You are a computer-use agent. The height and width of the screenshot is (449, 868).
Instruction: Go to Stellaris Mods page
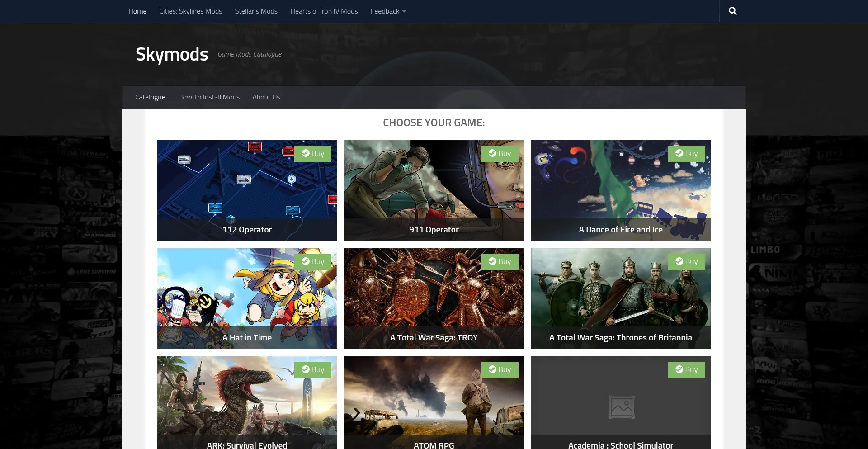pyautogui.click(x=256, y=11)
